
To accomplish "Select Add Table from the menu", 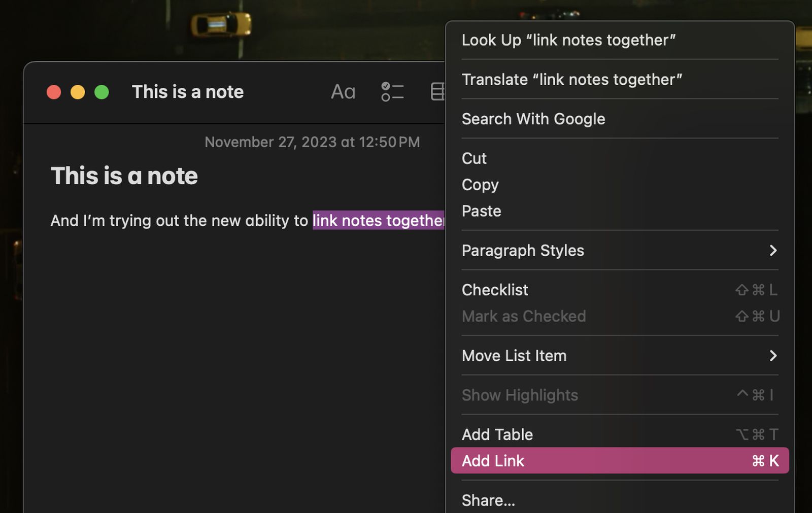I will tap(497, 434).
